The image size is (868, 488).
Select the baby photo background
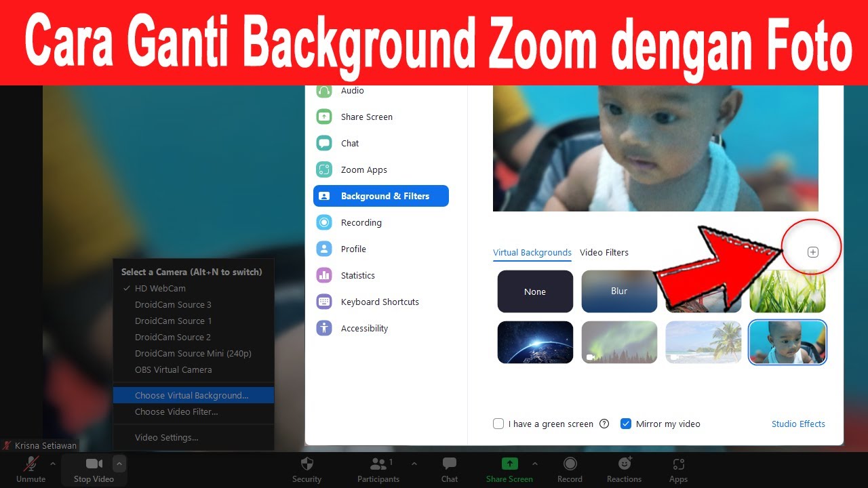click(787, 342)
